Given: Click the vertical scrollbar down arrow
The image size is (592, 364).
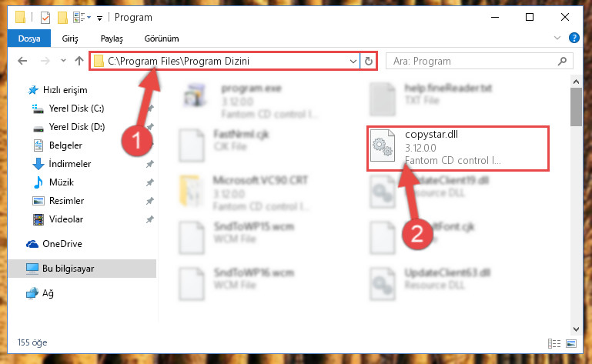Looking at the screenshot, I should 576,329.
